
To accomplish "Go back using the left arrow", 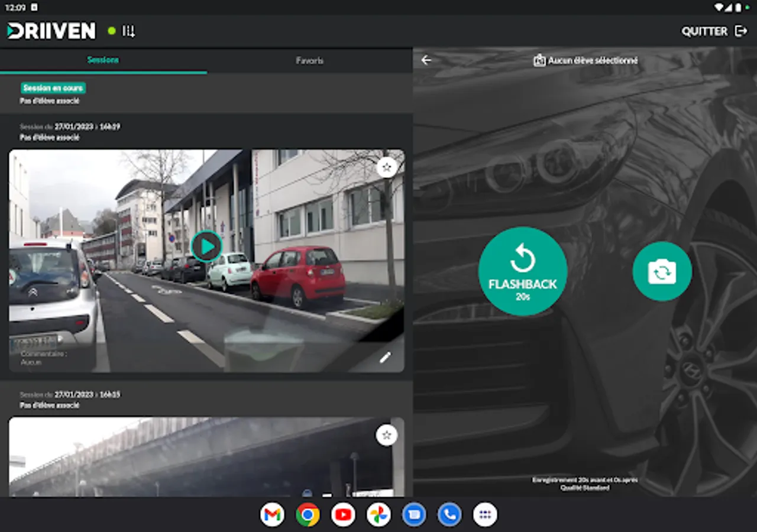I will (x=426, y=60).
